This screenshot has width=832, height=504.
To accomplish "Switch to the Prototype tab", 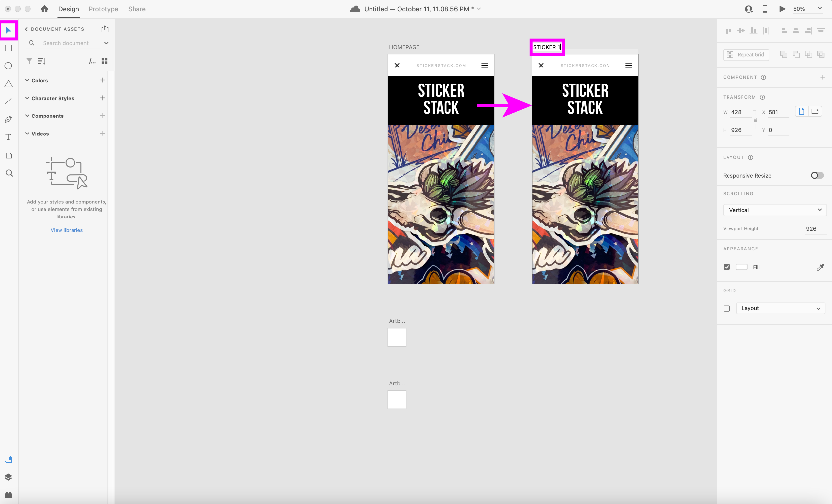I will coord(103,9).
